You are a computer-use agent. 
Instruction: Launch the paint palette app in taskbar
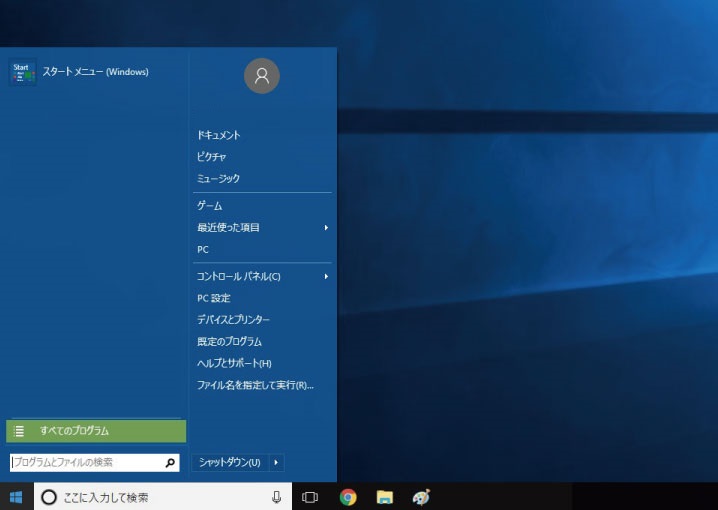(x=421, y=497)
